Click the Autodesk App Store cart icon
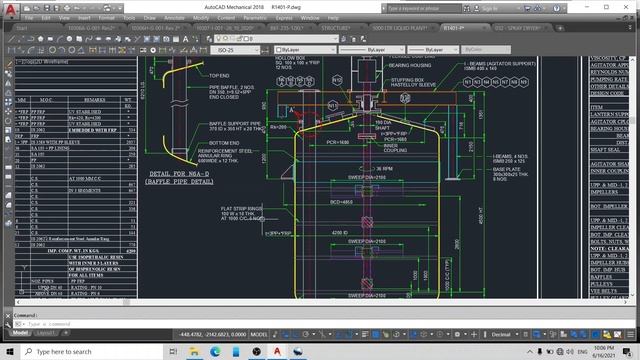Screen dimensions: 640x360 [x=528, y=8]
